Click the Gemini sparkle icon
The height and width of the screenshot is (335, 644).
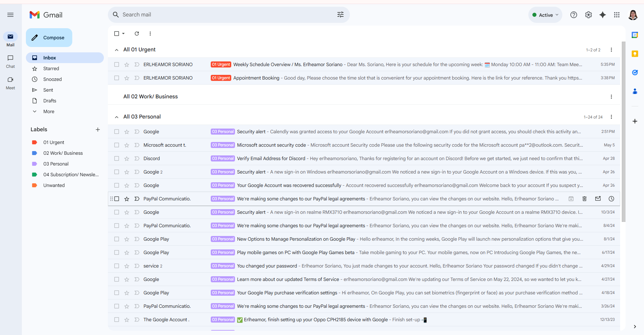pyautogui.click(x=603, y=15)
